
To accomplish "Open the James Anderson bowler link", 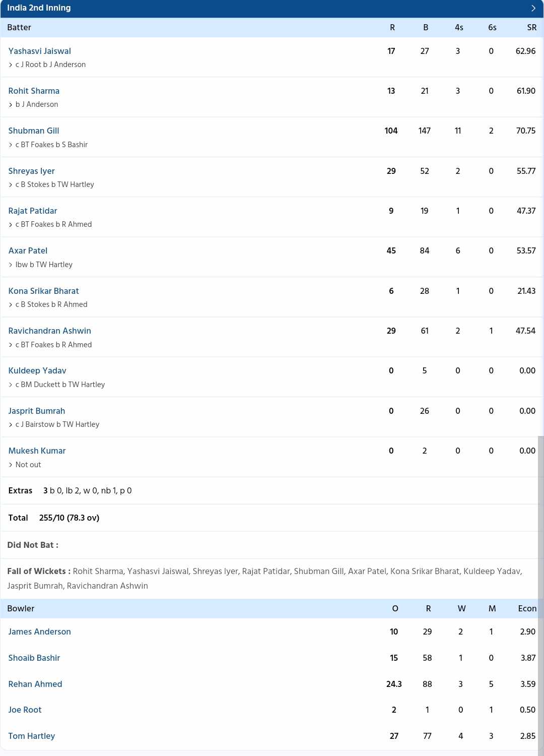I will (x=40, y=632).
